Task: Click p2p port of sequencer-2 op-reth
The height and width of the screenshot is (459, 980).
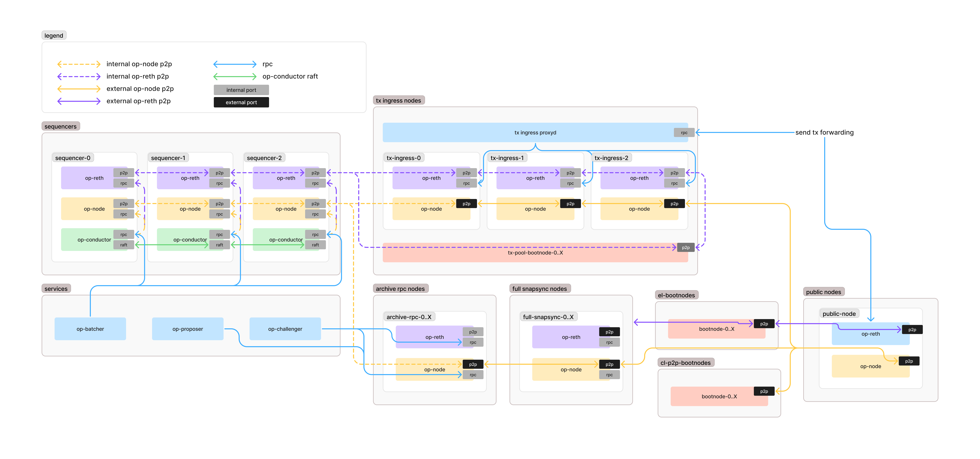Action: [x=315, y=173]
